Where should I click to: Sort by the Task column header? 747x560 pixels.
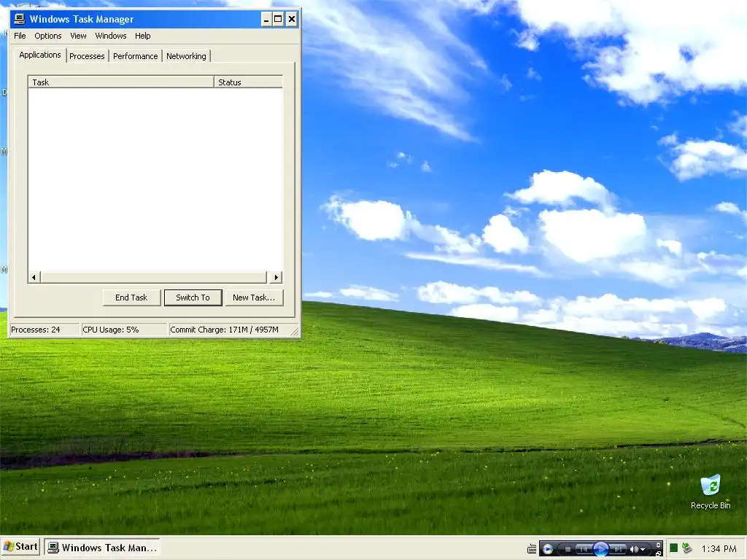click(x=121, y=82)
